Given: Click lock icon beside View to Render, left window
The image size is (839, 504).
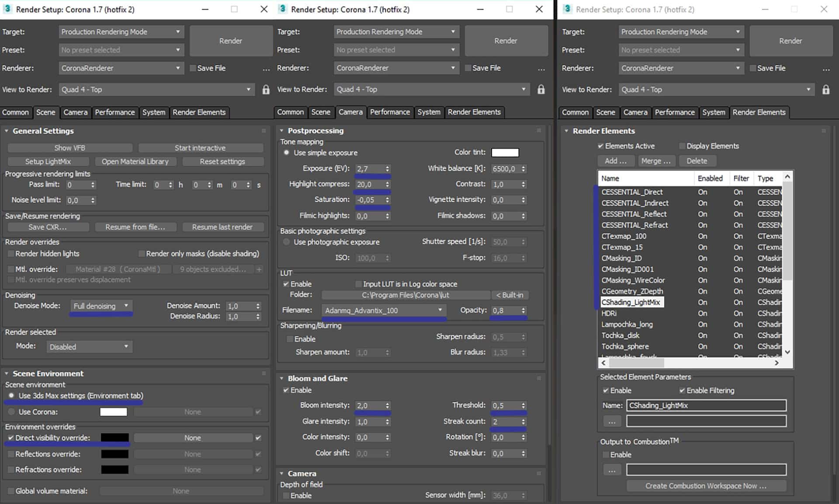Looking at the screenshot, I should click(x=266, y=90).
